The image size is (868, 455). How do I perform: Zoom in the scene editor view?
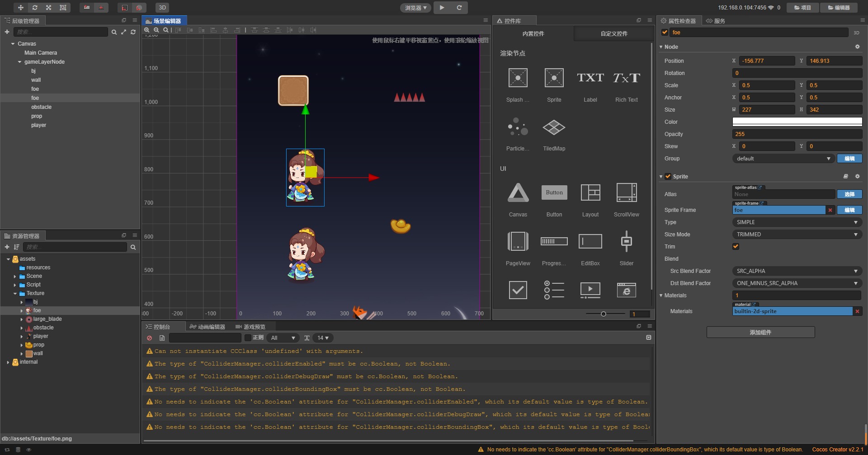(147, 30)
